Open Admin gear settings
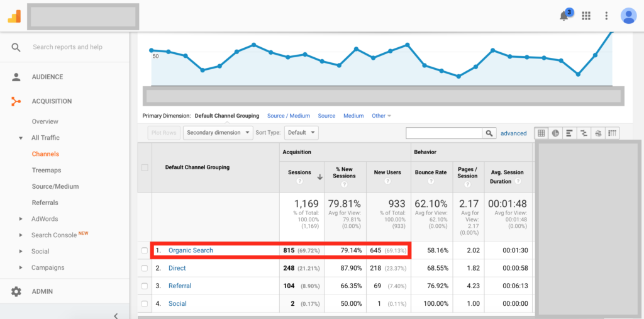 (x=16, y=291)
